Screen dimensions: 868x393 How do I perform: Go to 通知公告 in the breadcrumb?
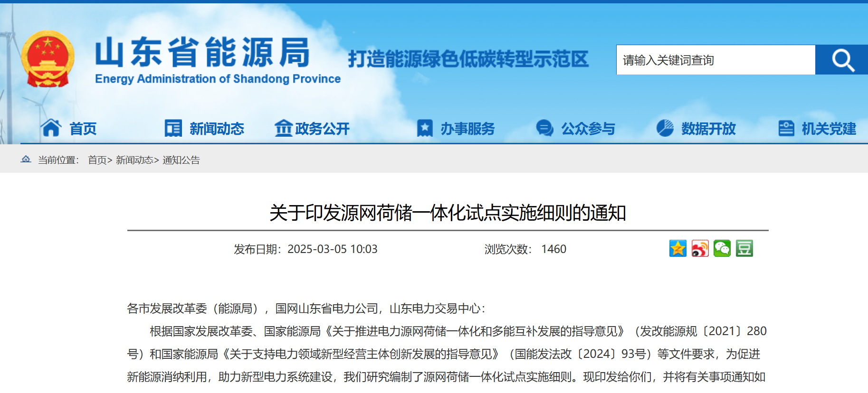point(181,160)
